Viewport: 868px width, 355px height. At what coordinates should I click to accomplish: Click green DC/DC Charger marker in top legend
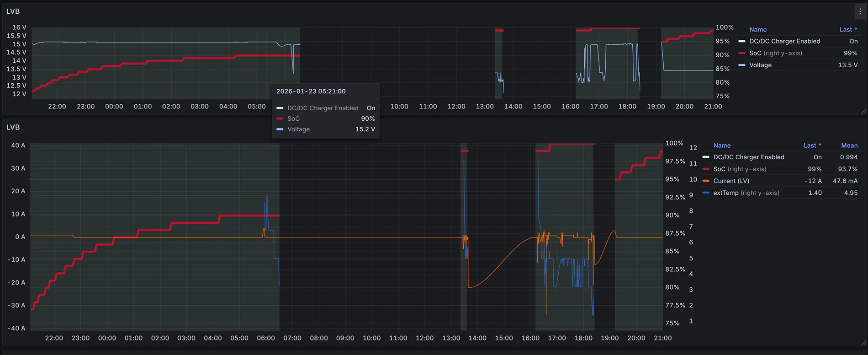click(x=742, y=41)
